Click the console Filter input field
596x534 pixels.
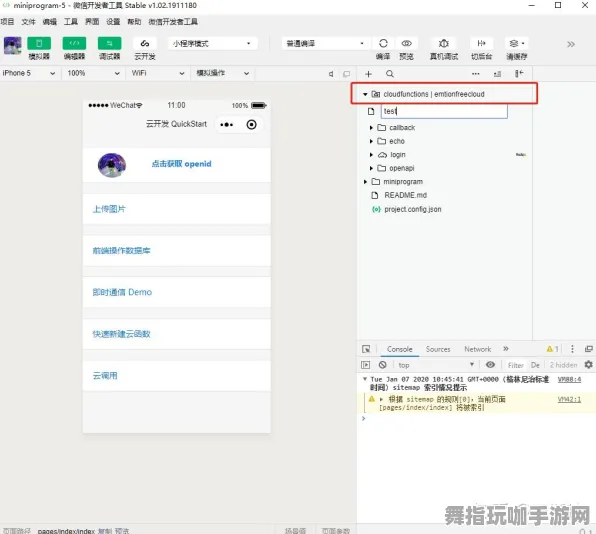pos(515,365)
